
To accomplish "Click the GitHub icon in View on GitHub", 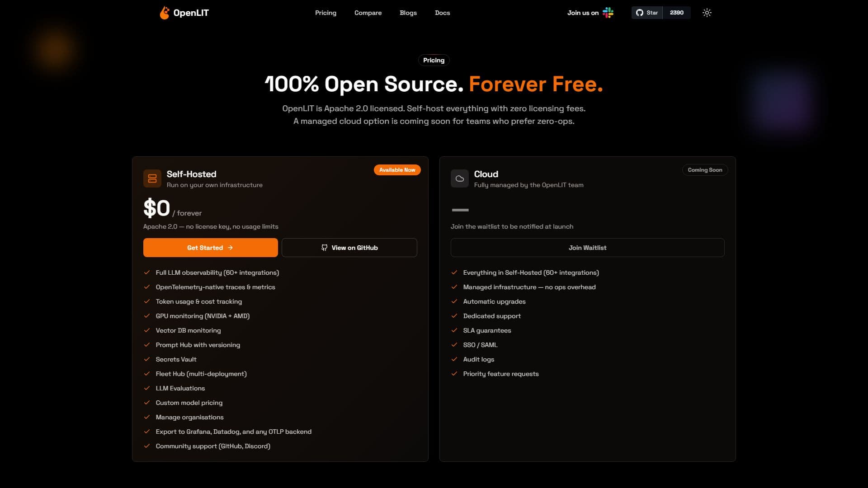I will pos(324,248).
